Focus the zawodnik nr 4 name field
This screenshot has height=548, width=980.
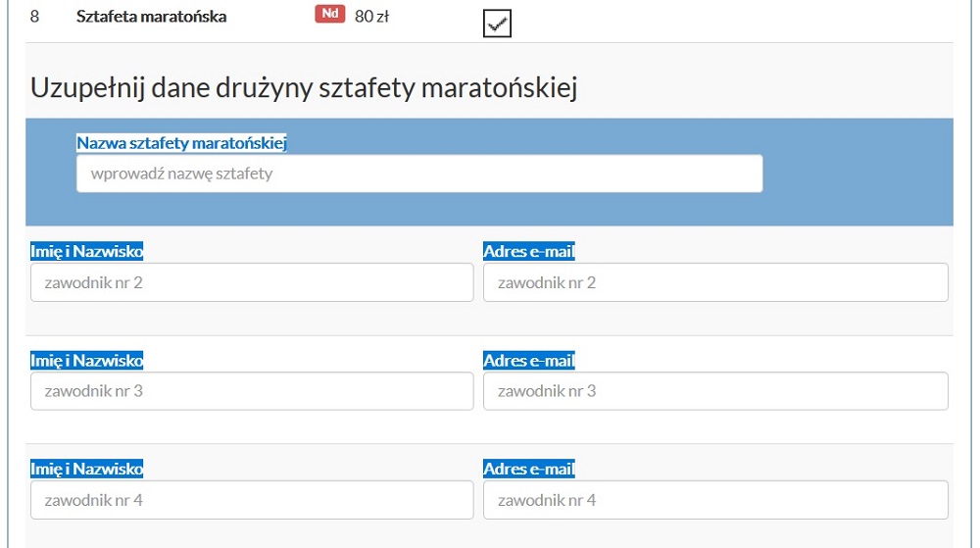(x=252, y=500)
